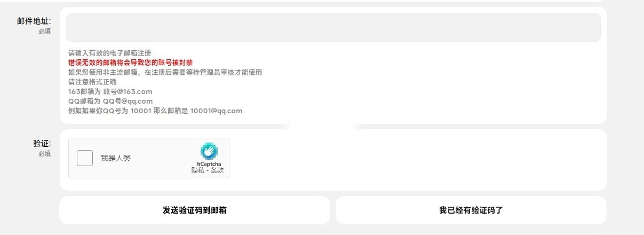Click the 非主流邮箱 admin review notice line
This screenshot has height=235, width=644.
point(165,72)
